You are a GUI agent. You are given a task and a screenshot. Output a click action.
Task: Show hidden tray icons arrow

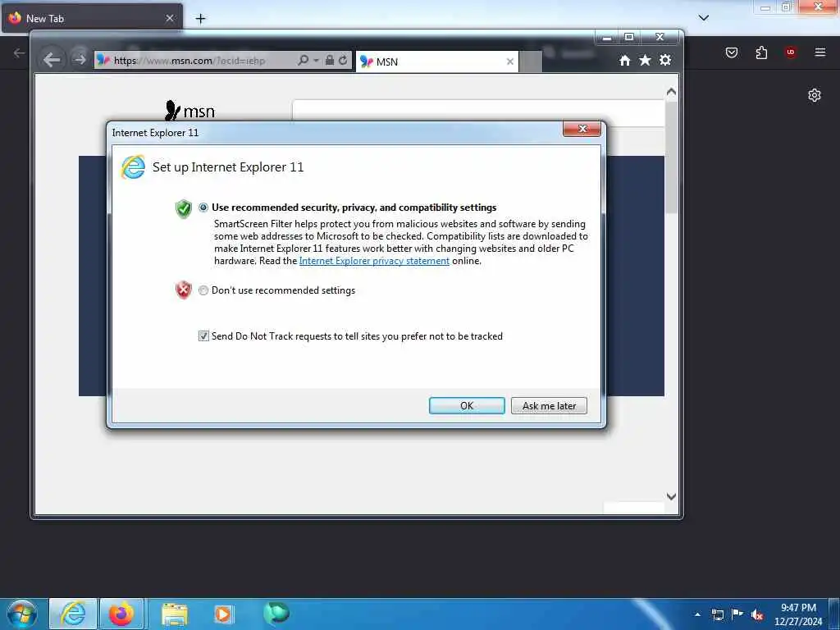click(x=697, y=614)
